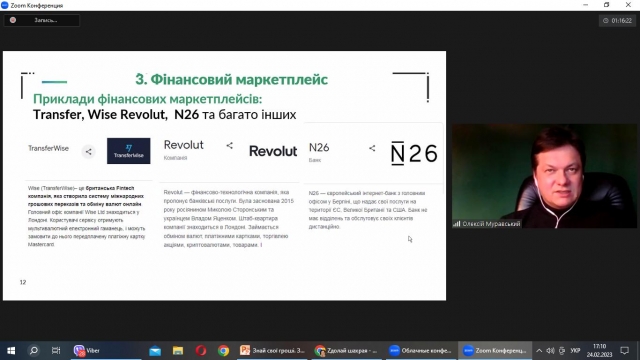Launch Opera browser from taskbar
The width and height of the screenshot is (640, 360).
click(x=200, y=351)
